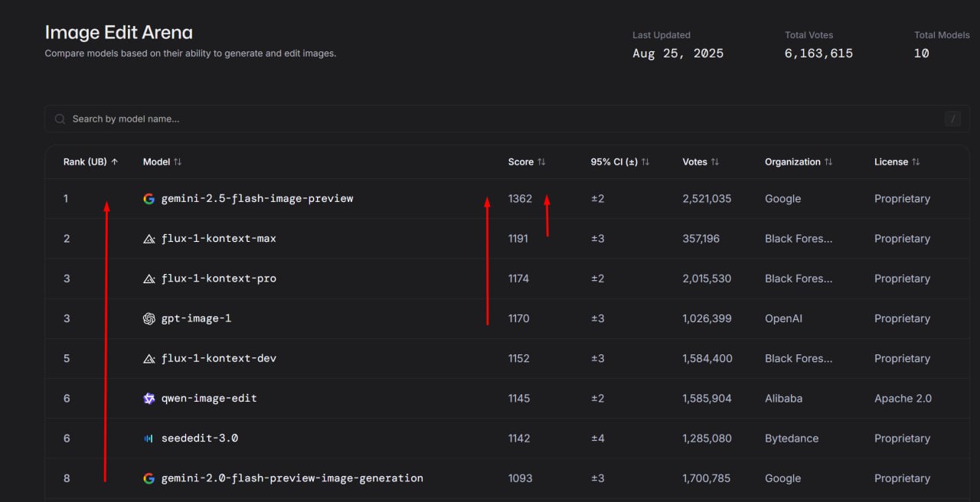Screen dimensions: 980x502
Task: Open flux-1-kontext-dev model link
Action: point(219,358)
